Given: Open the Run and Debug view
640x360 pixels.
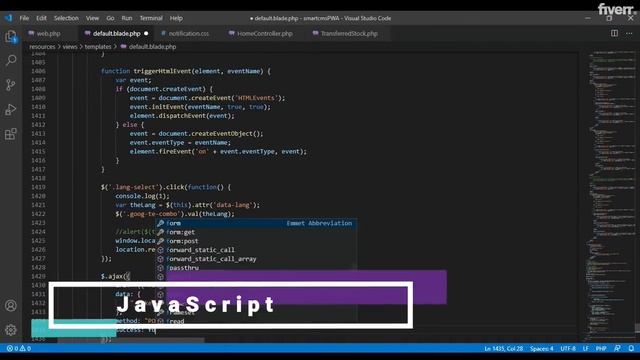Looking at the screenshot, I should (11, 109).
